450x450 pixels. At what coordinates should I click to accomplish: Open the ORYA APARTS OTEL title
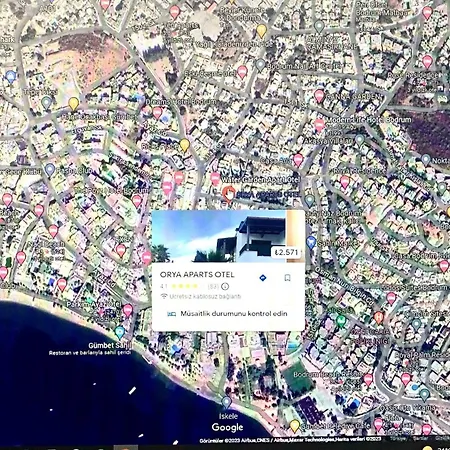[197, 275]
